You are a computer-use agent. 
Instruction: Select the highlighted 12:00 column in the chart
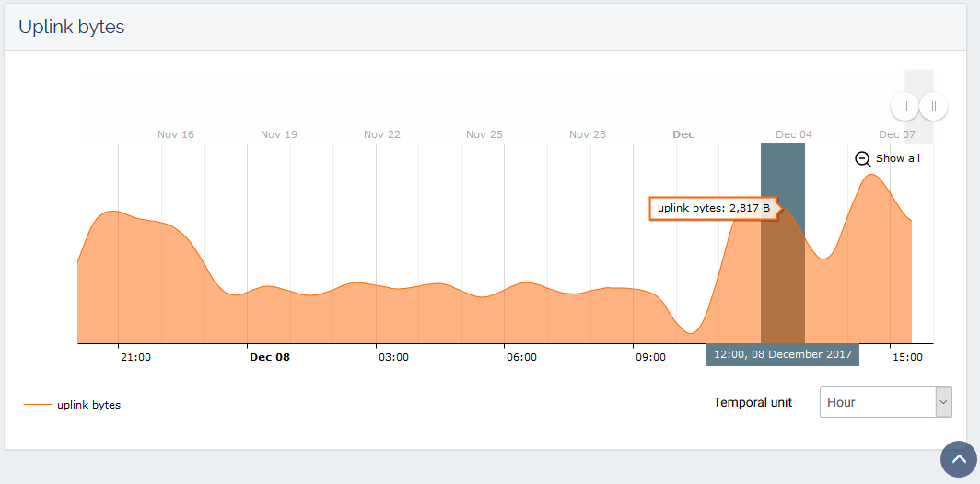point(782,276)
